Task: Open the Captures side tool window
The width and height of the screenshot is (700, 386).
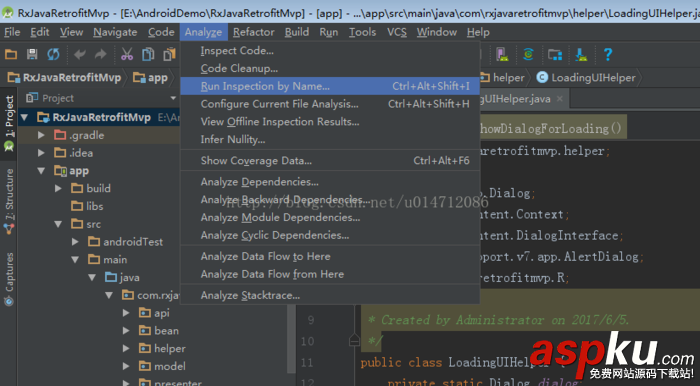Action: point(9,279)
